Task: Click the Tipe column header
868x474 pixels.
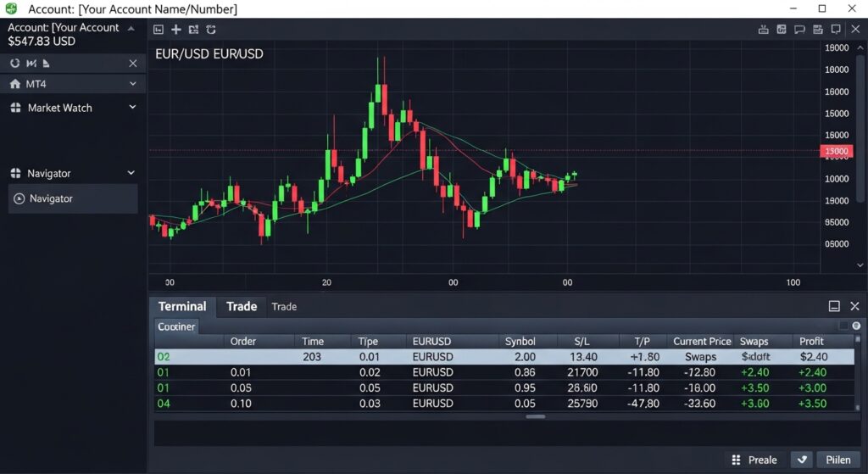Action: pyautogui.click(x=368, y=341)
